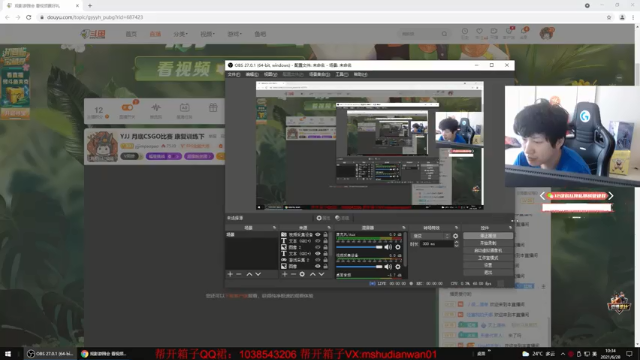The image size is (640, 360).
Task: Expand the 分类 dropdown in Douyu navigation
Action: coord(180,34)
